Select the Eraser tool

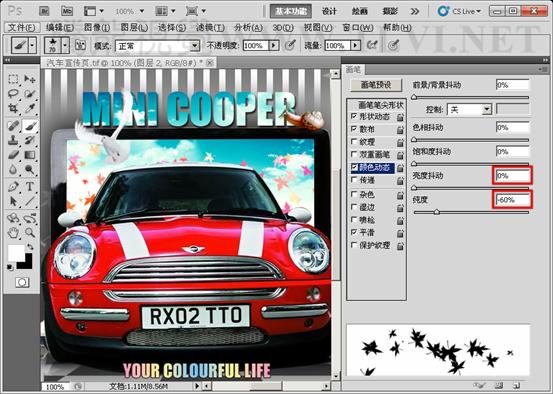(x=13, y=155)
